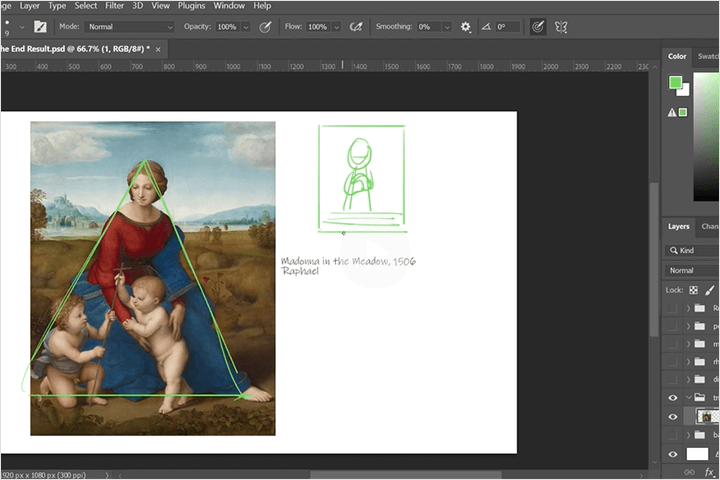Click folder icon of 'R' group
The height and width of the screenshot is (480, 720).
[699, 308]
